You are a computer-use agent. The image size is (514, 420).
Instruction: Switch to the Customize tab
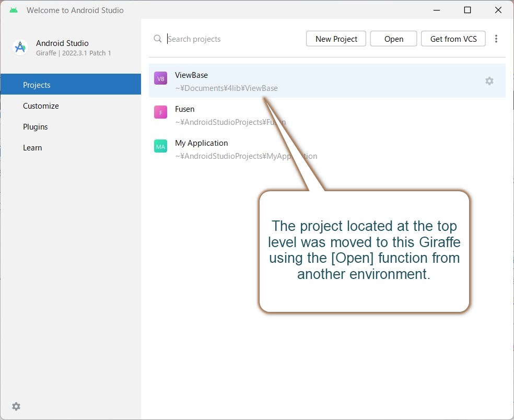[71, 106]
